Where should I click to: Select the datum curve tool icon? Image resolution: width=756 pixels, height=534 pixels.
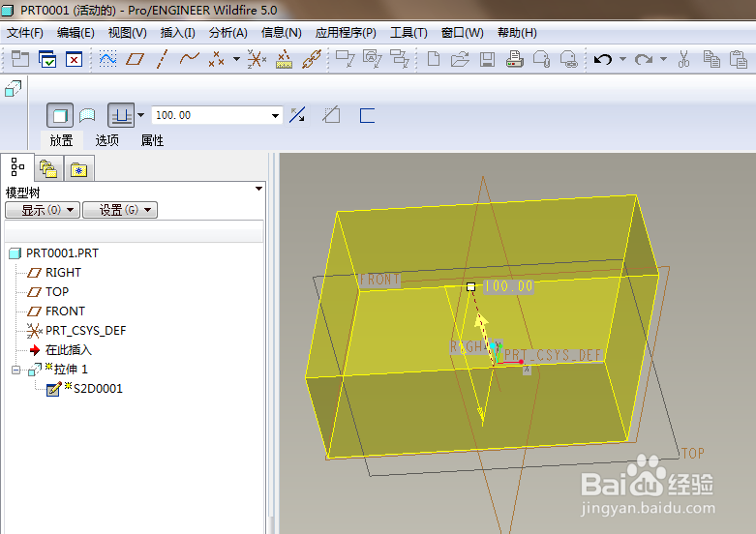(x=189, y=59)
